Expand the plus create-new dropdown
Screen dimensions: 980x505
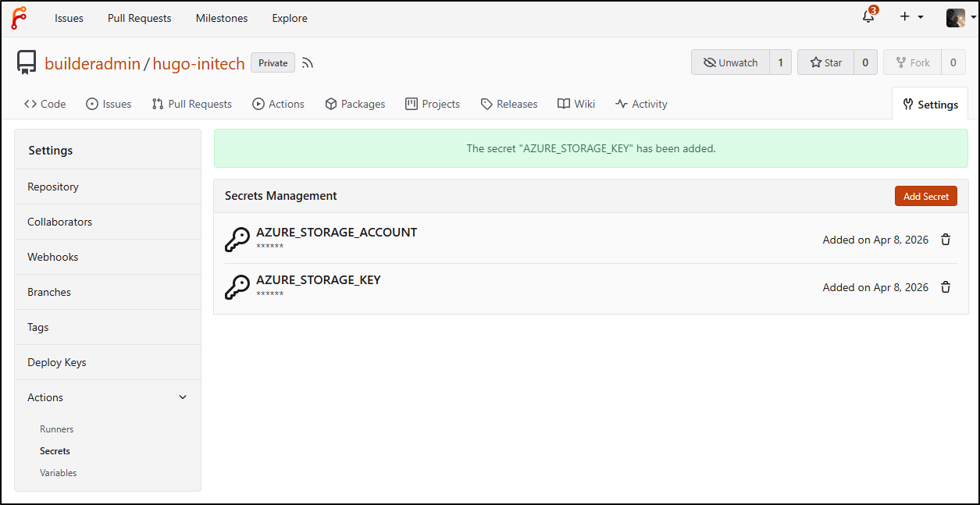[x=911, y=17]
